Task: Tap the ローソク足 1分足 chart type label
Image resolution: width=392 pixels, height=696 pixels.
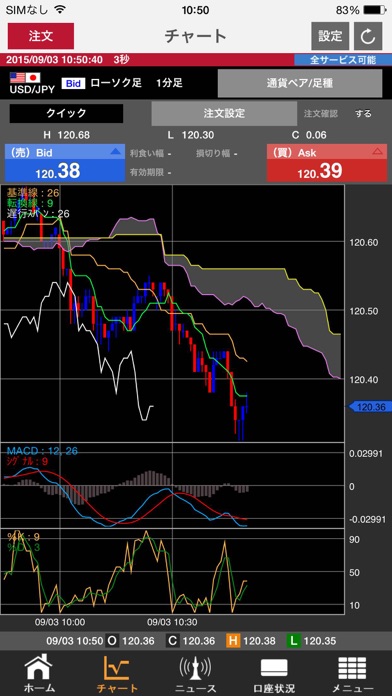Action: pos(136,83)
